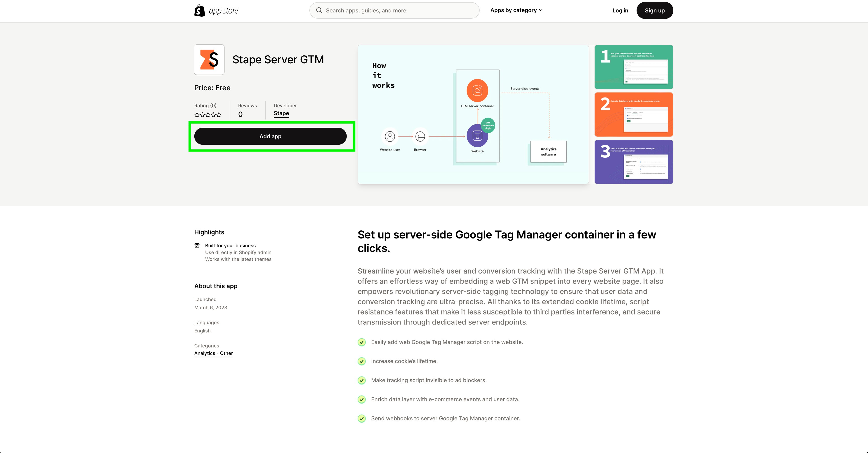Select the orange step 2 thumbnail
The image size is (868, 453).
point(633,114)
